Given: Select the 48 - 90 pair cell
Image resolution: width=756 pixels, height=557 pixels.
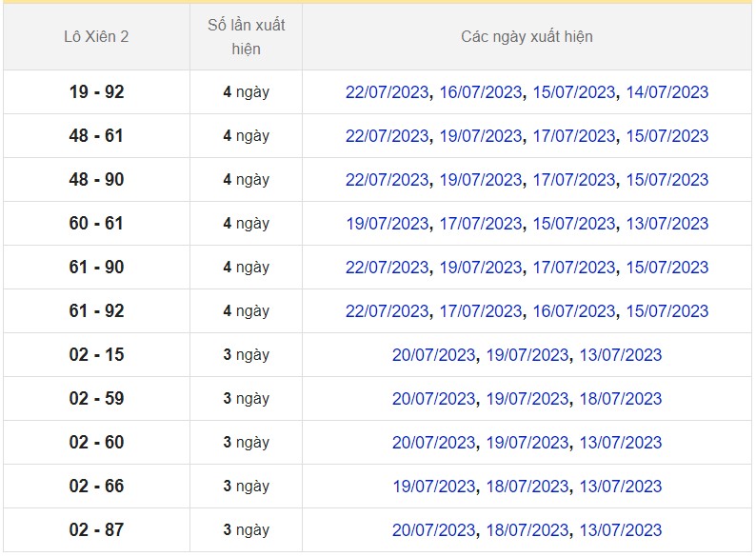Looking at the screenshot, I should pyautogui.click(x=96, y=180).
